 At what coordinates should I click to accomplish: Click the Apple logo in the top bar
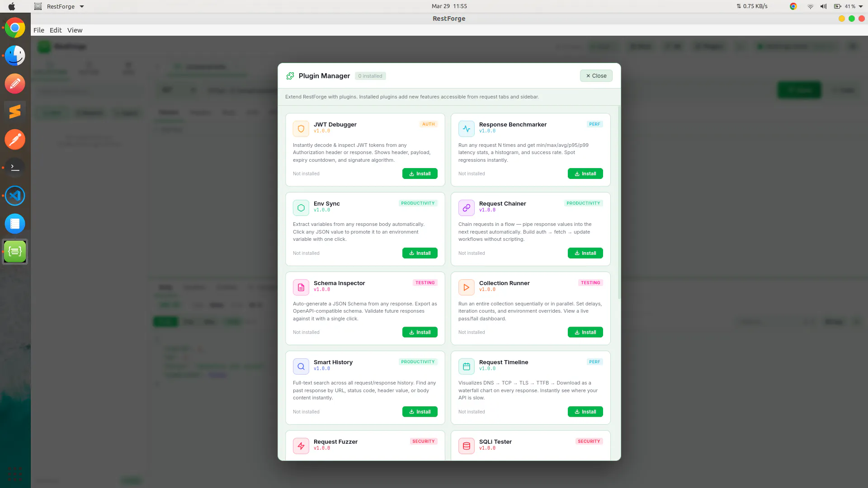pos(12,6)
